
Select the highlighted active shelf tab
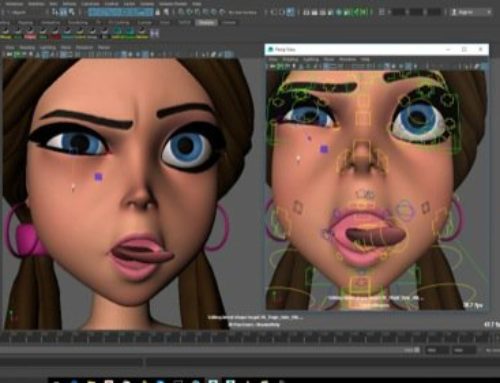(206, 23)
